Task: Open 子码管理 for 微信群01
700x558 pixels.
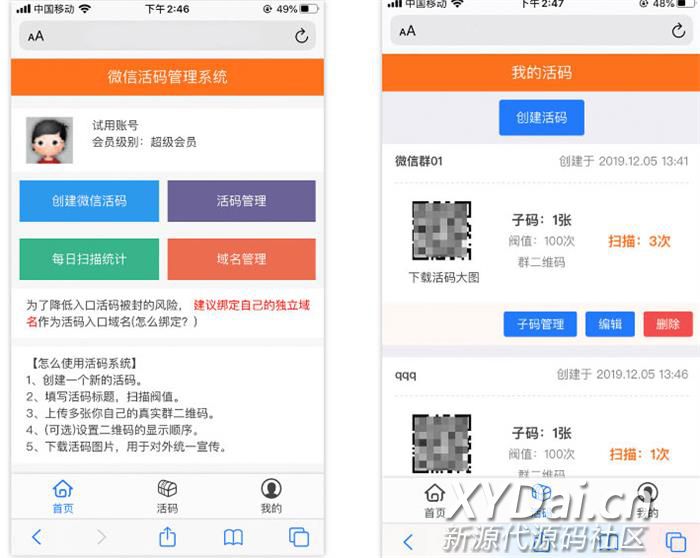Action: (x=540, y=324)
